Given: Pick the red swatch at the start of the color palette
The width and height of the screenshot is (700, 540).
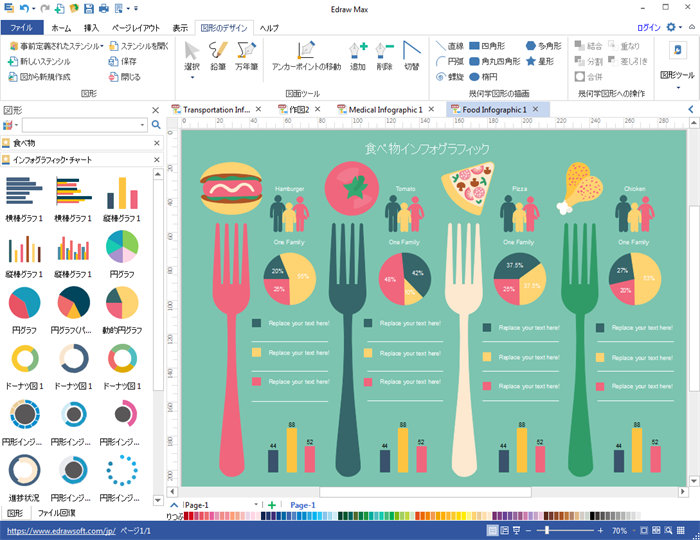Looking at the screenshot, I should (x=187, y=516).
